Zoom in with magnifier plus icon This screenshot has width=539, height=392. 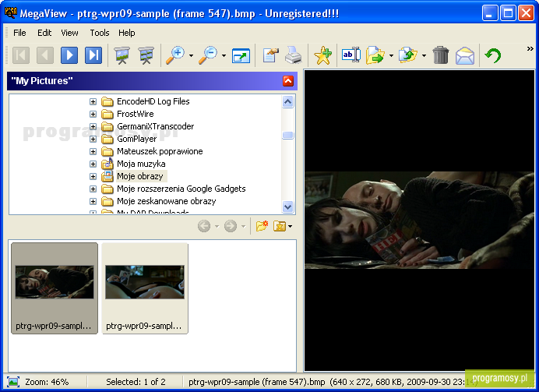(175, 55)
